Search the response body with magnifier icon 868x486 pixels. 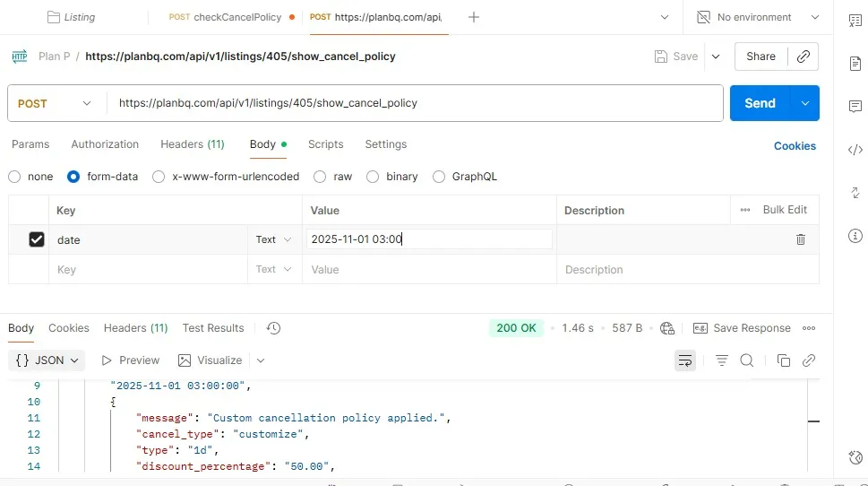coord(746,360)
